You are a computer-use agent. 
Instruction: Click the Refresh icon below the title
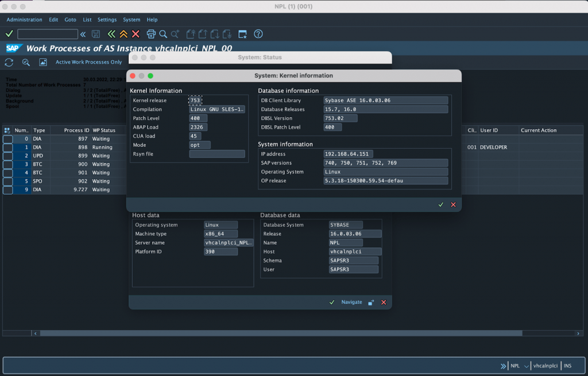(9, 62)
